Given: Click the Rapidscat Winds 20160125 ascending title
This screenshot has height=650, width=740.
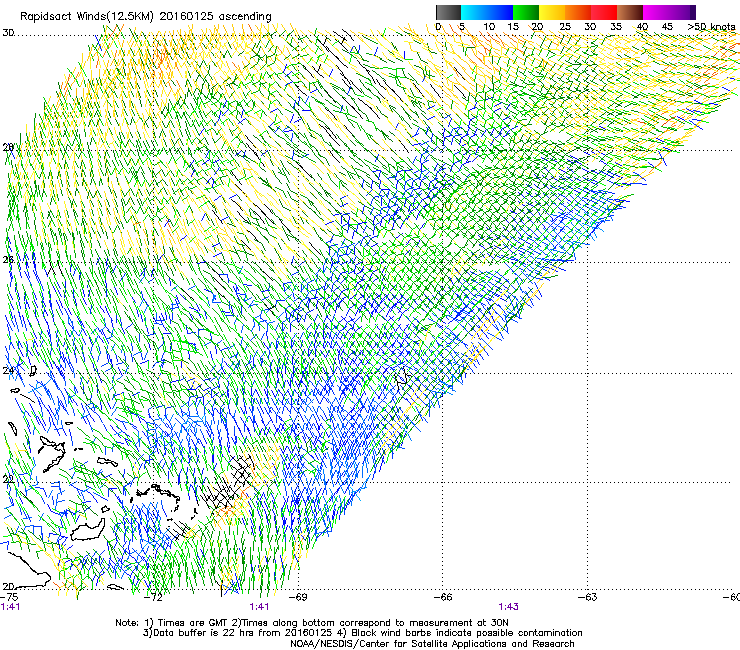Looking at the screenshot, I should [146, 16].
